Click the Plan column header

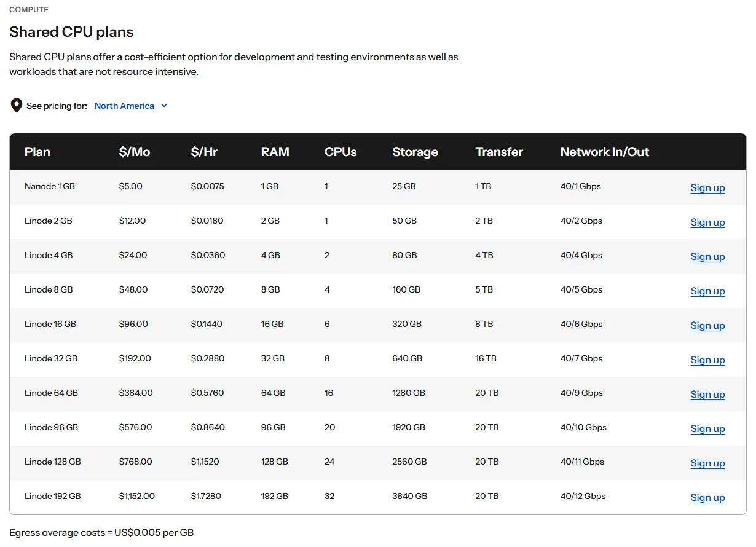(37, 152)
